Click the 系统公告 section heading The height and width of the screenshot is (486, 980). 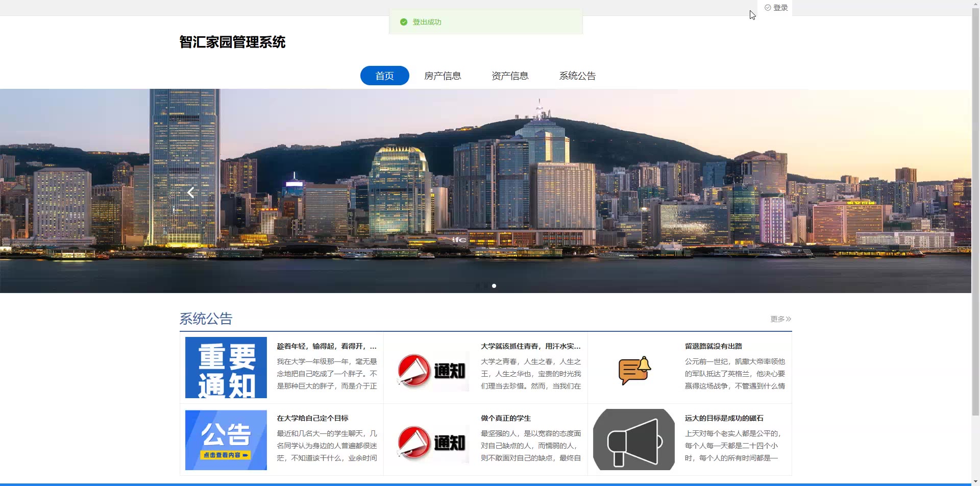click(x=206, y=319)
